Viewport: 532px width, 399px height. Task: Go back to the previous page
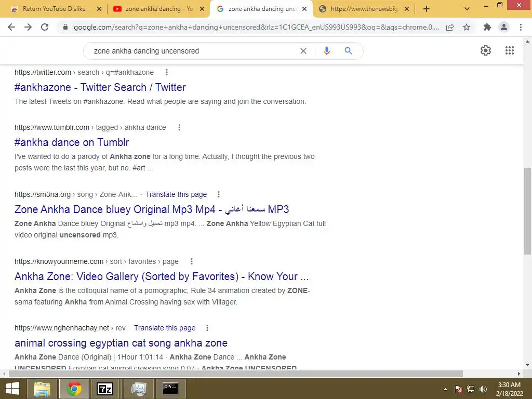11,27
